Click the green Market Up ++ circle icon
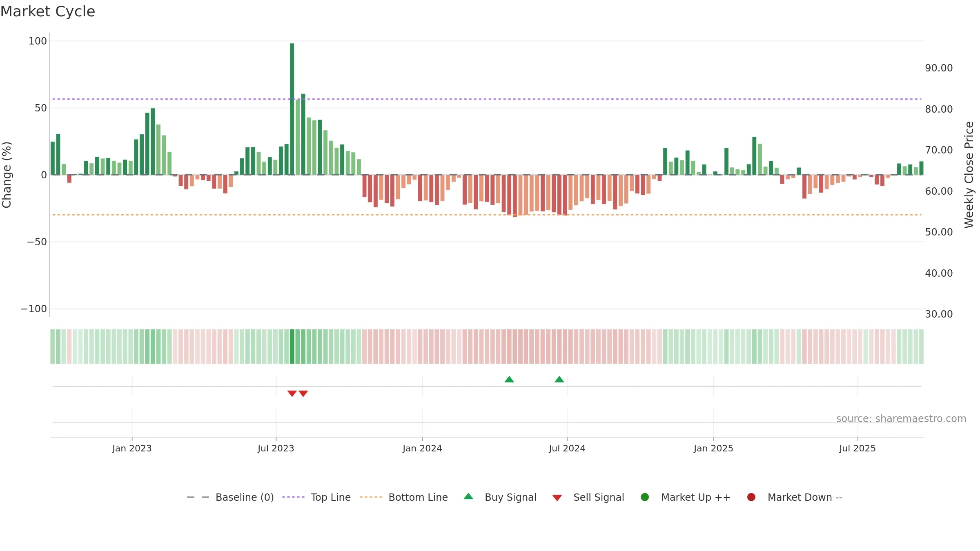980x551 pixels. (645, 497)
